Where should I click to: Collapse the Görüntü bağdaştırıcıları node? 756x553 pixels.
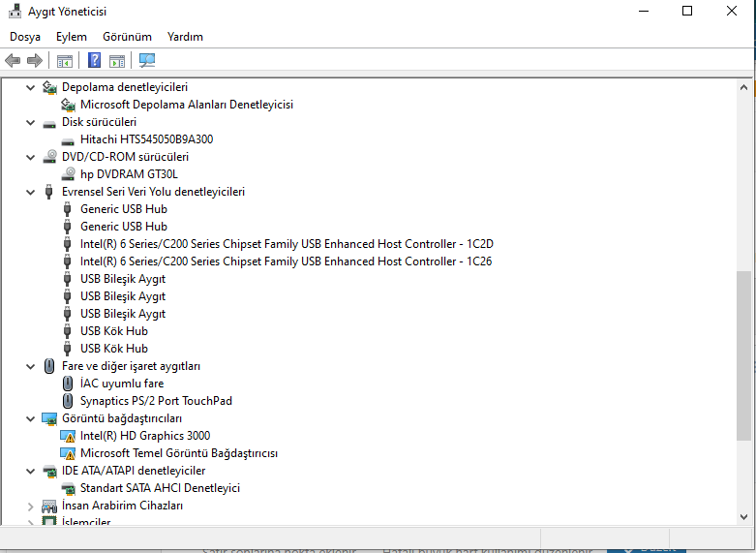pos(30,418)
